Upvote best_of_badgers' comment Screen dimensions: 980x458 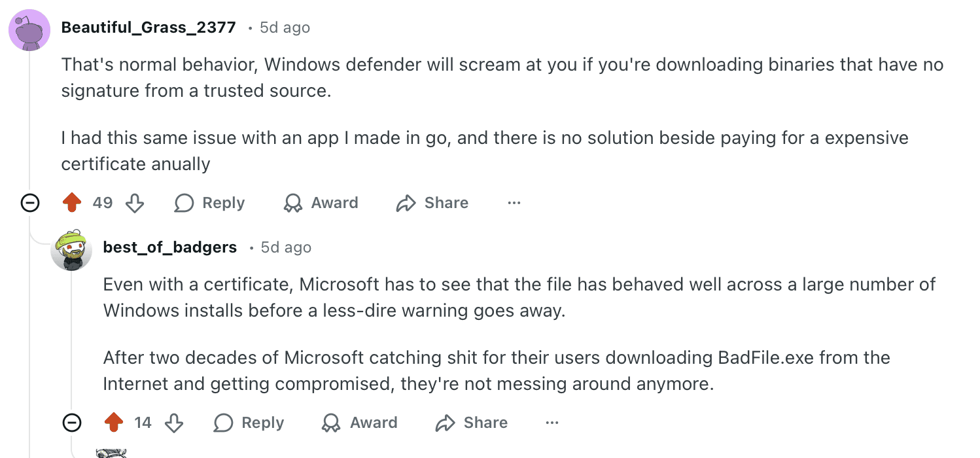[113, 423]
